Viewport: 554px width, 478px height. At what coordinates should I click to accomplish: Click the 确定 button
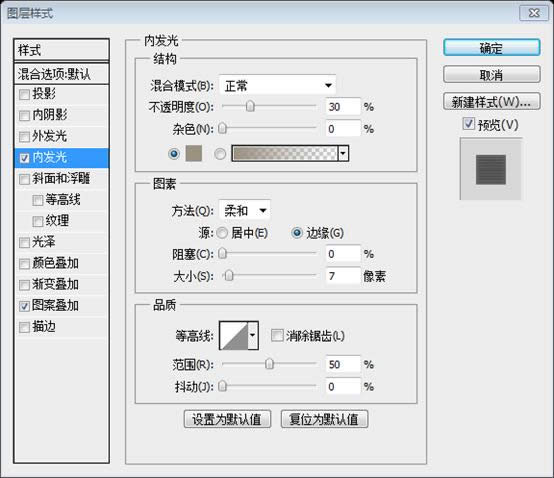491,48
